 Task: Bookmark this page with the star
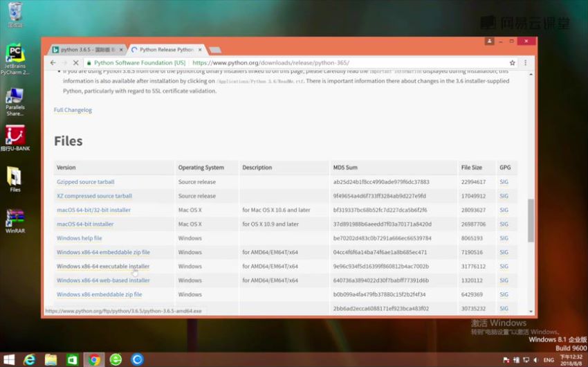[512, 63]
